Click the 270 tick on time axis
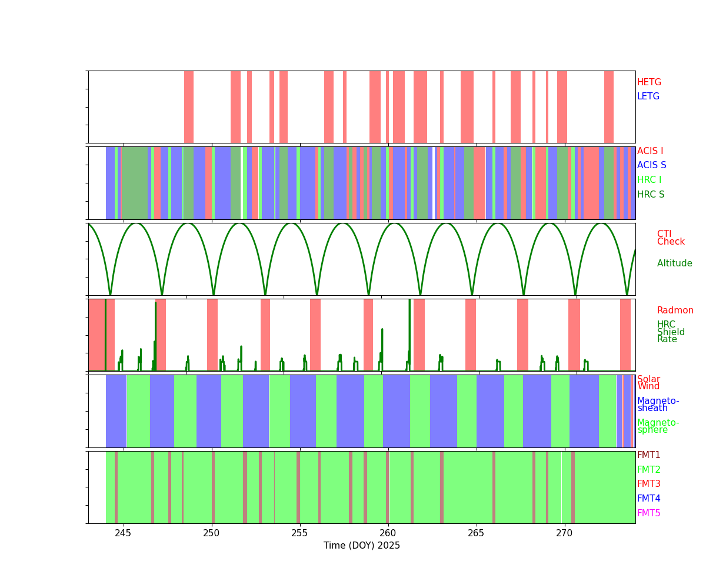 (x=564, y=533)
